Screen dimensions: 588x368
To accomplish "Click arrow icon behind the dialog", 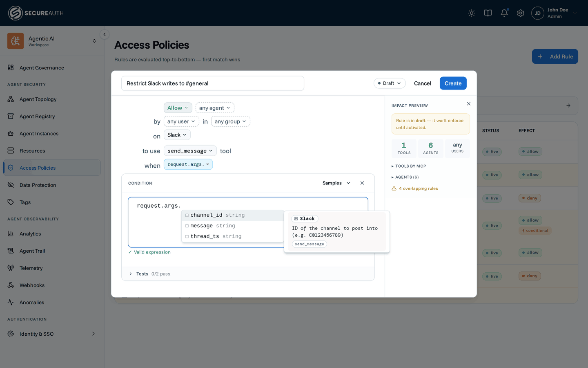I will 568,105.
